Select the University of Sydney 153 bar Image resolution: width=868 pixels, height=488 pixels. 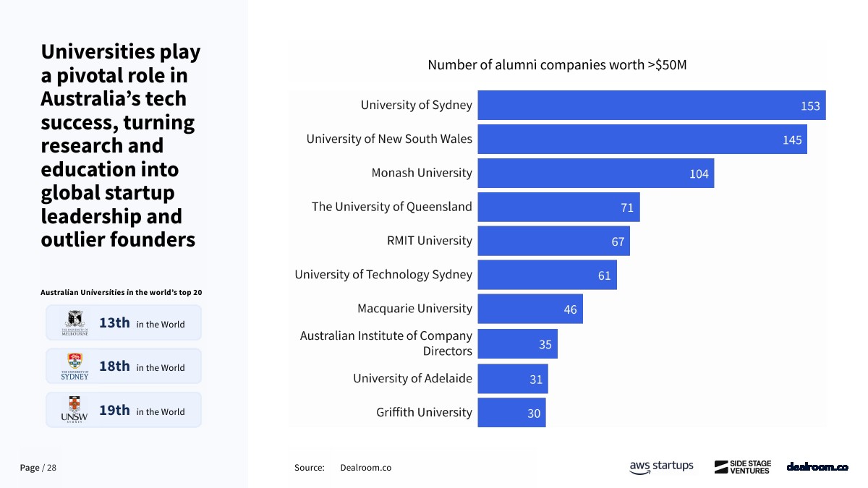coord(651,106)
